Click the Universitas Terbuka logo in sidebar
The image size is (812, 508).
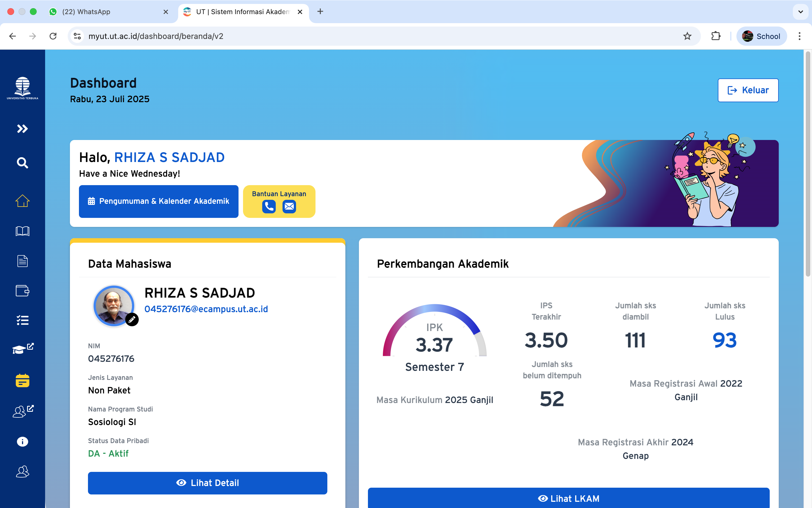click(x=23, y=88)
